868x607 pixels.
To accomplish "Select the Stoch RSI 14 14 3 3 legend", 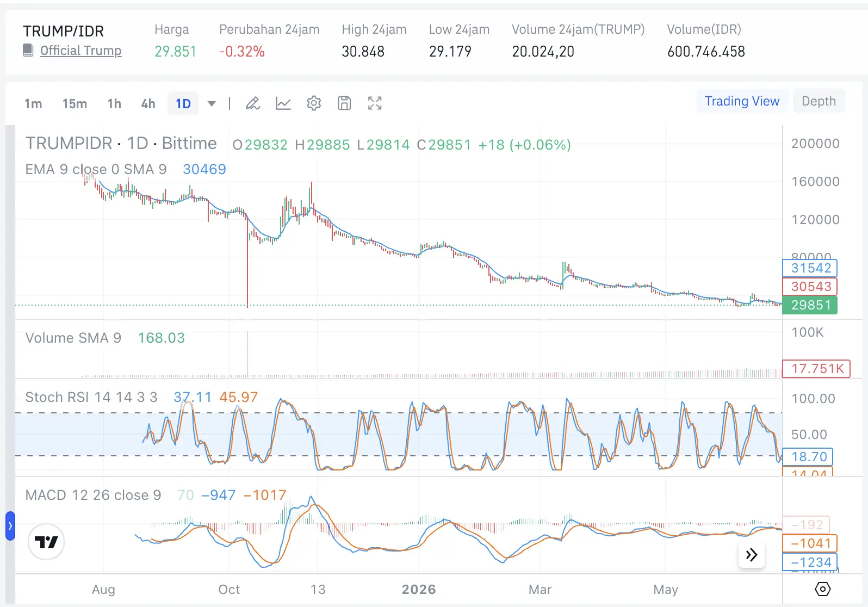I will click(x=91, y=397).
